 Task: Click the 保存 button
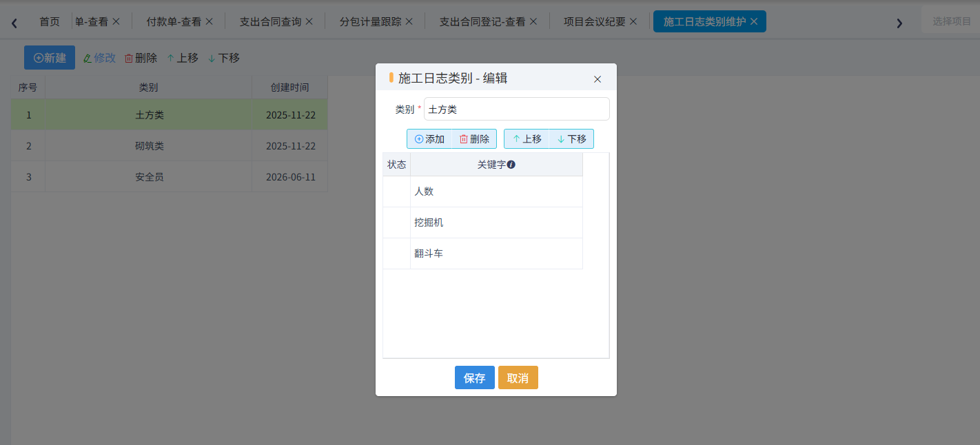(475, 377)
